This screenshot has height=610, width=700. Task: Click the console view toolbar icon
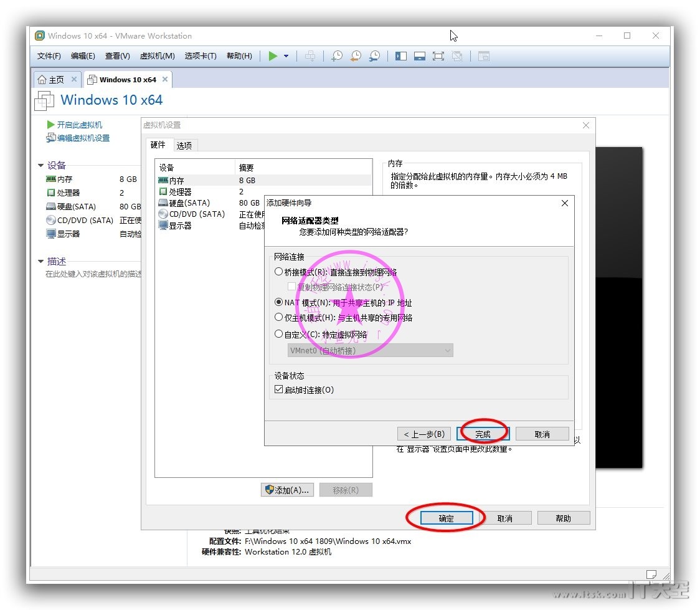484,56
